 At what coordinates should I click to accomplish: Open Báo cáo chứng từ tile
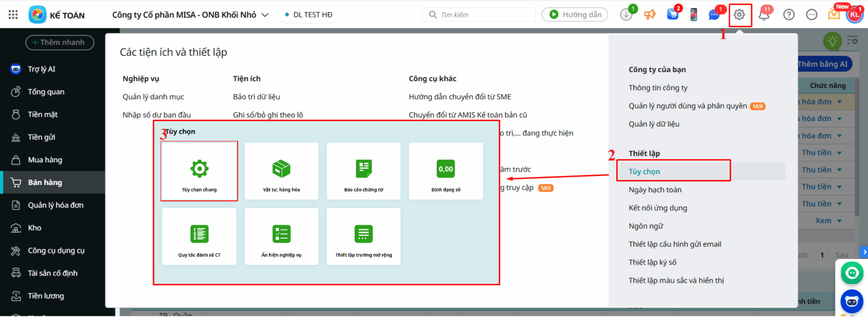point(363,171)
